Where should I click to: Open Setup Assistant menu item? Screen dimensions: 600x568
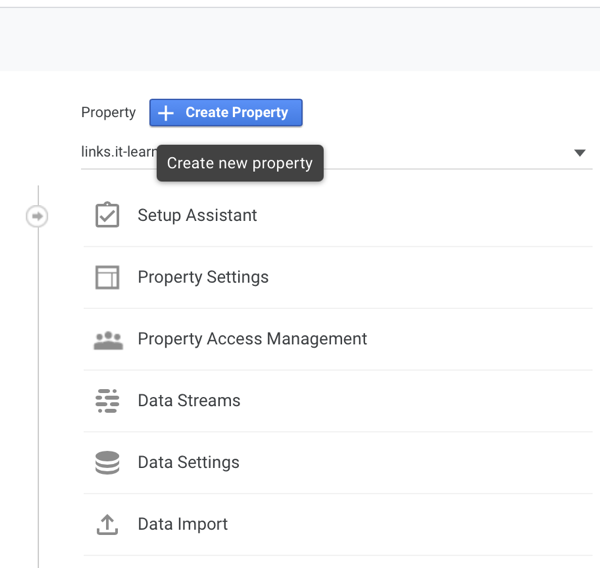click(197, 216)
